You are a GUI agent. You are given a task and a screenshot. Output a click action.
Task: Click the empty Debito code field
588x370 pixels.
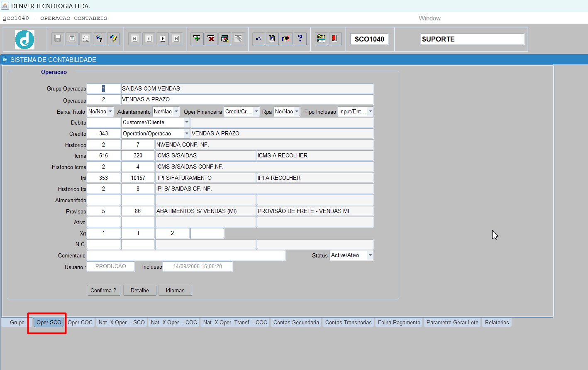click(103, 123)
